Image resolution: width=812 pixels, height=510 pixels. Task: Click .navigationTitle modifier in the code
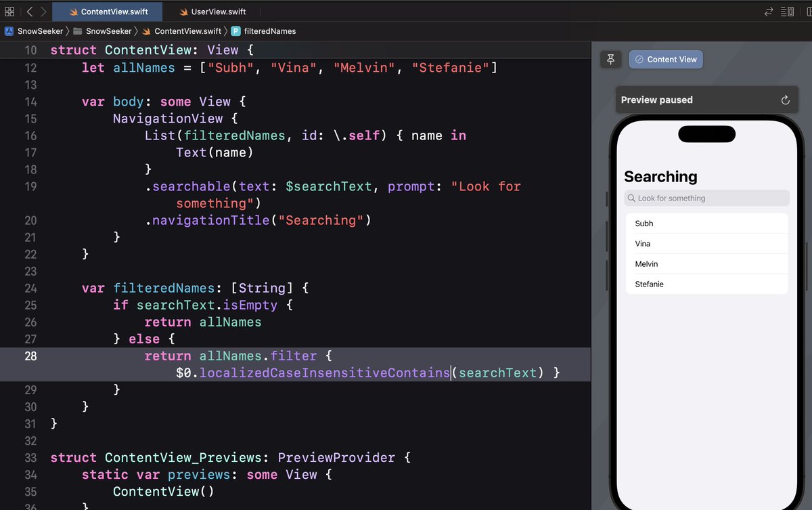click(206, 220)
